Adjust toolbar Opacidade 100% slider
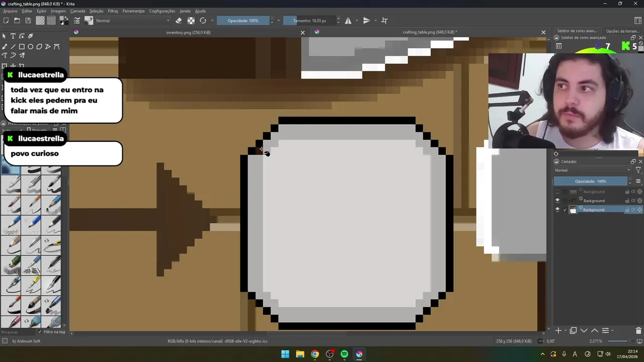The height and width of the screenshot is (362, 644). tap(243, 21)
